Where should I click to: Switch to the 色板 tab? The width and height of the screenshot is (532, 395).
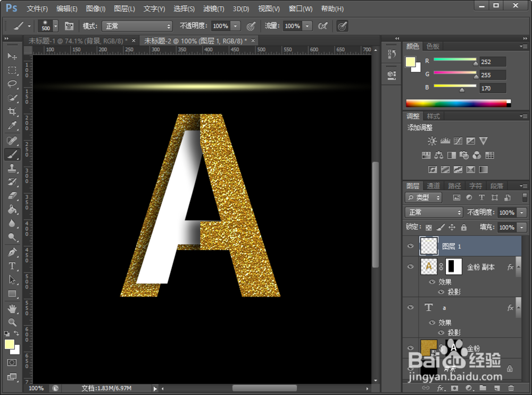point(433,46)
